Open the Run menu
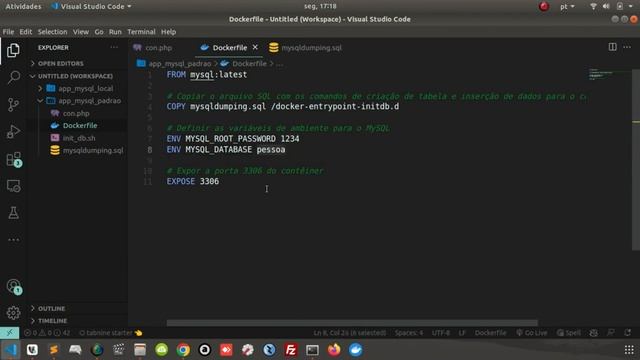The height and width of the screenshot is (360, 640). tap(115, 31)
